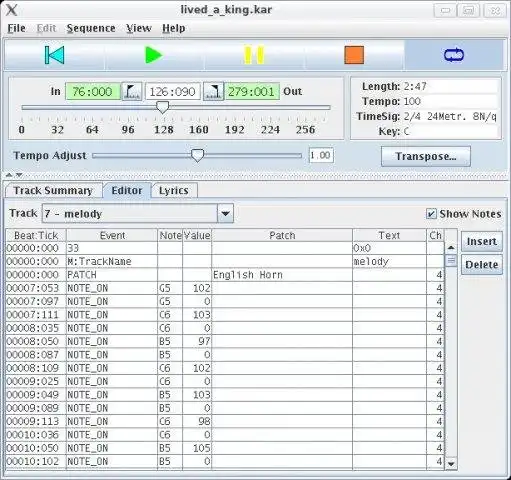
Task: Switch to the Track Summary tab
Action: click(x=53, y=191)
